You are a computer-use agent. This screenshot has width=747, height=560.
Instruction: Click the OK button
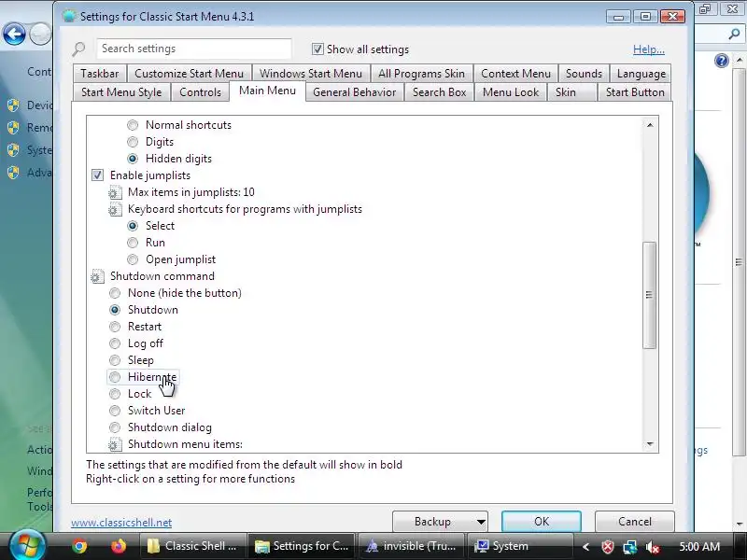pyautogui.click(x=542, y=522)
